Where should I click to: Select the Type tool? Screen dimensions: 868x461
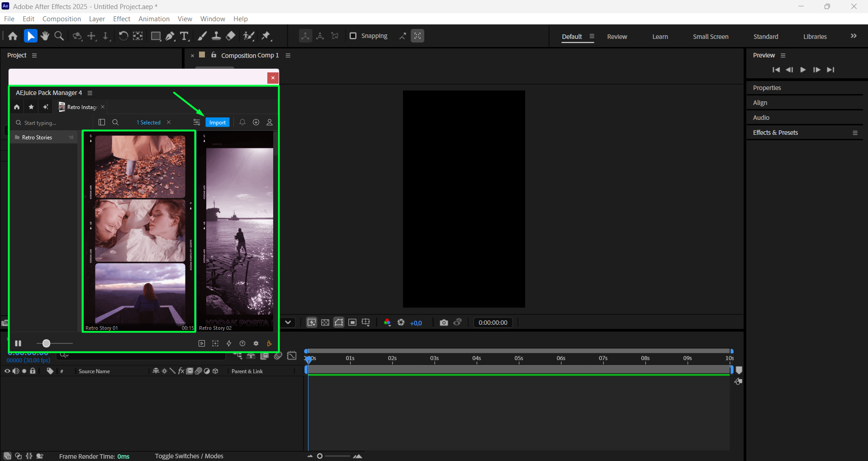(x=184, y=36)
